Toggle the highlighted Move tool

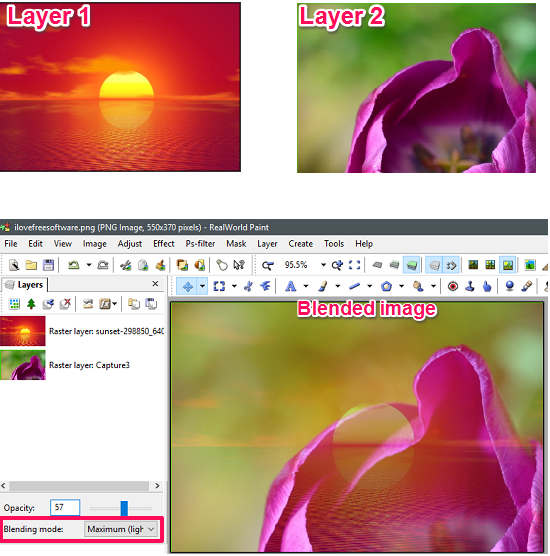(188, 286)
